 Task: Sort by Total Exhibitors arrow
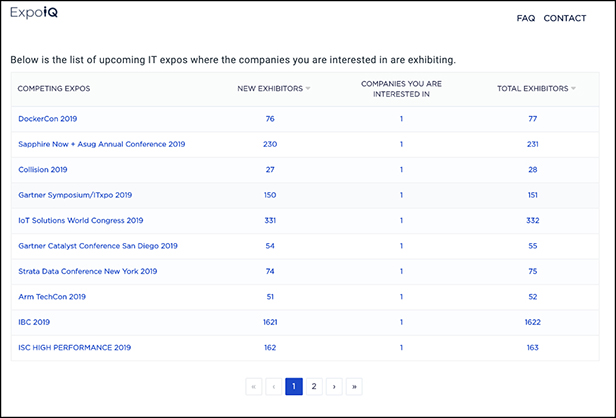coord(574,88)
